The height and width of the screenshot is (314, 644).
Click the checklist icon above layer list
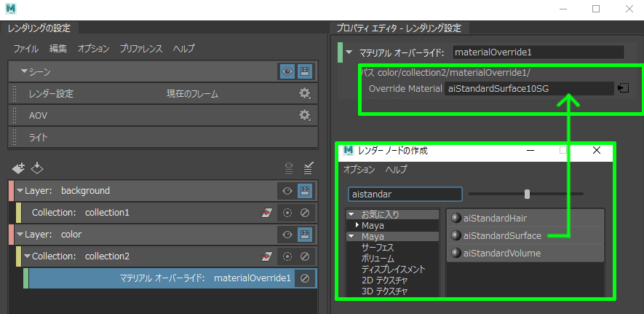pos(308,168)
